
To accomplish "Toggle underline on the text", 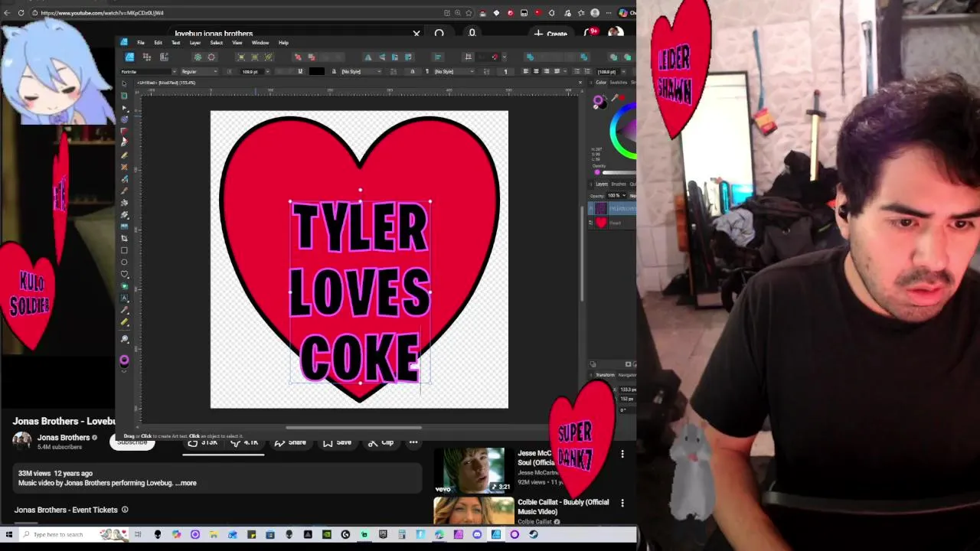I will [300, 71].
